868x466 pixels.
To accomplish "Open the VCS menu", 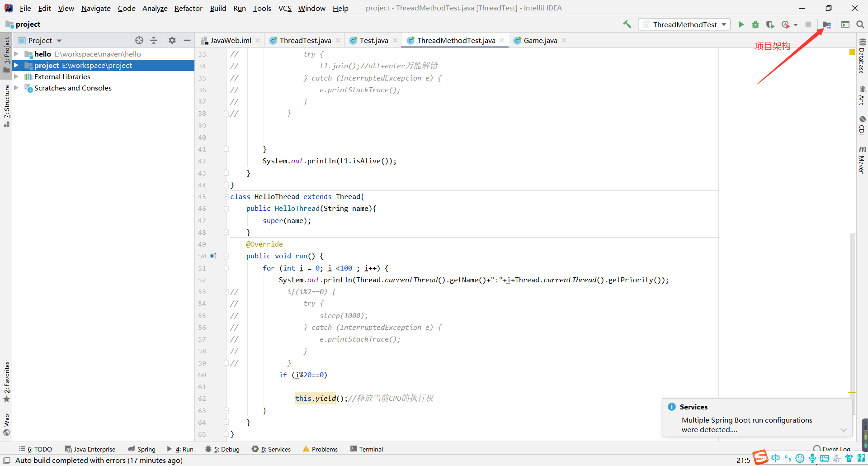I will (x=285, y=8).
